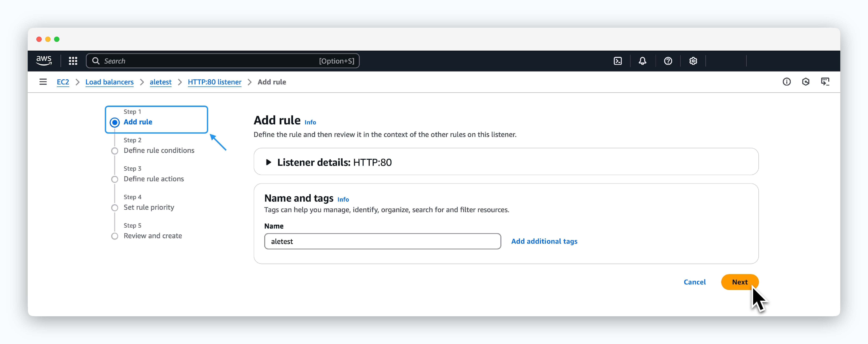Toggle the side navigation hamburger menu

[x=43, y=82]
